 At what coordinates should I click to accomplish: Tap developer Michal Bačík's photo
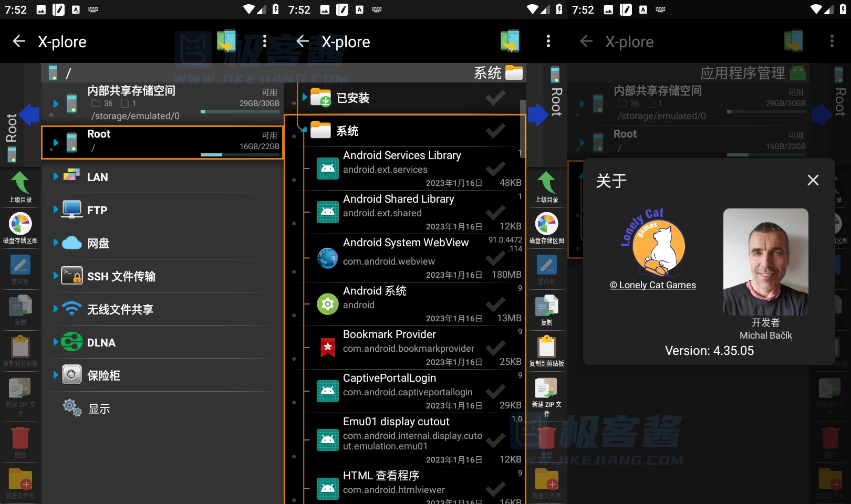765,262
